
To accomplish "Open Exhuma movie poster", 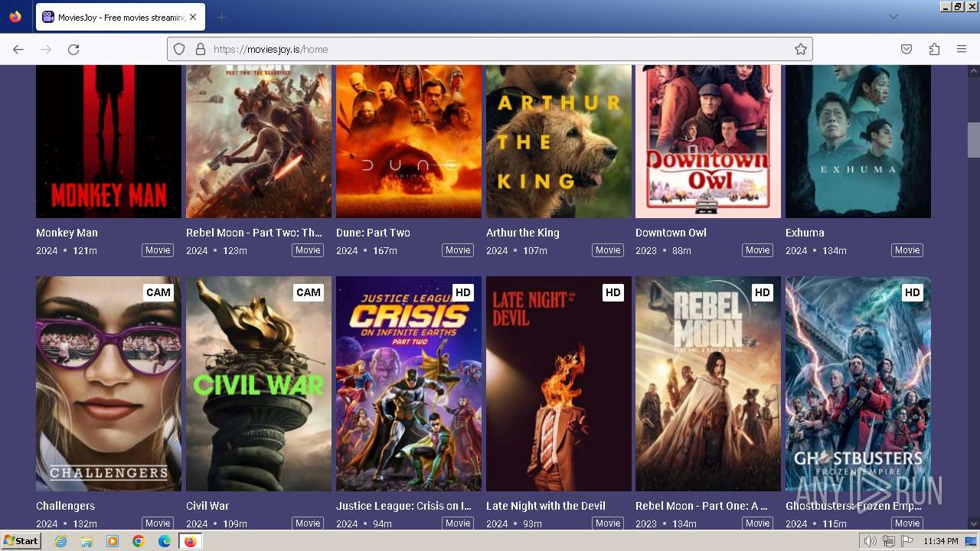I will tap(858, 142).
